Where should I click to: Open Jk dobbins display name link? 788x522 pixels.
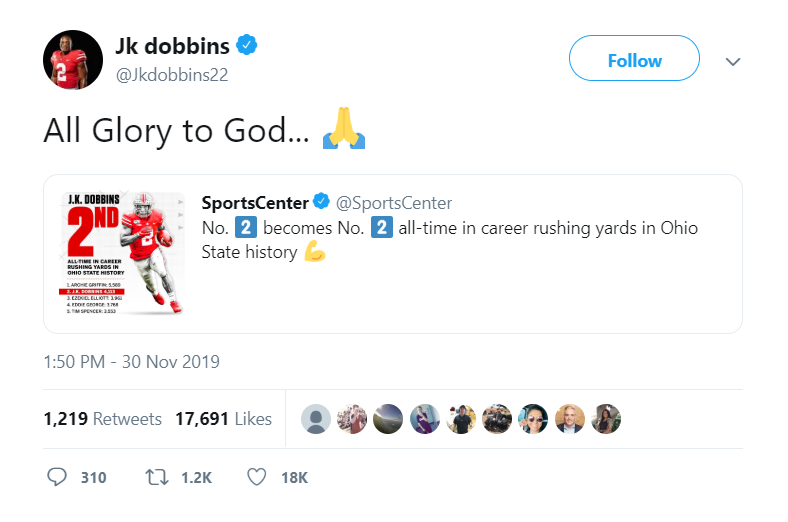tap(173, 46)
